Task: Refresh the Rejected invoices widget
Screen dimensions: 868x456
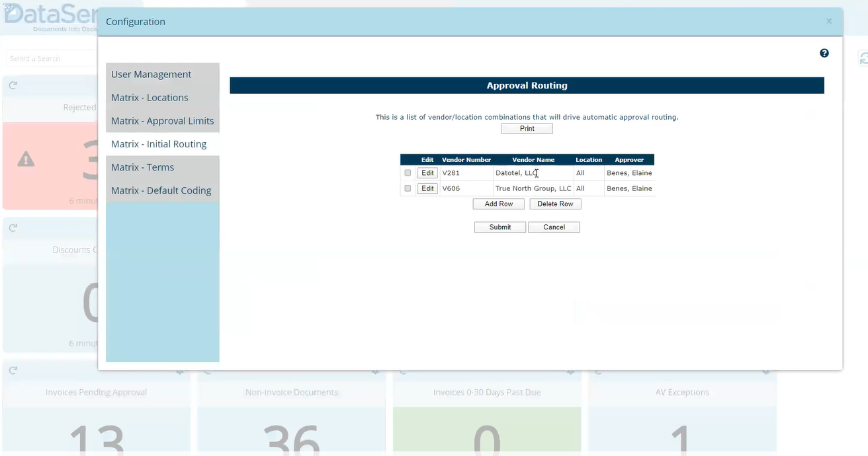Action: pyautogui.click(x=12, y=85)
